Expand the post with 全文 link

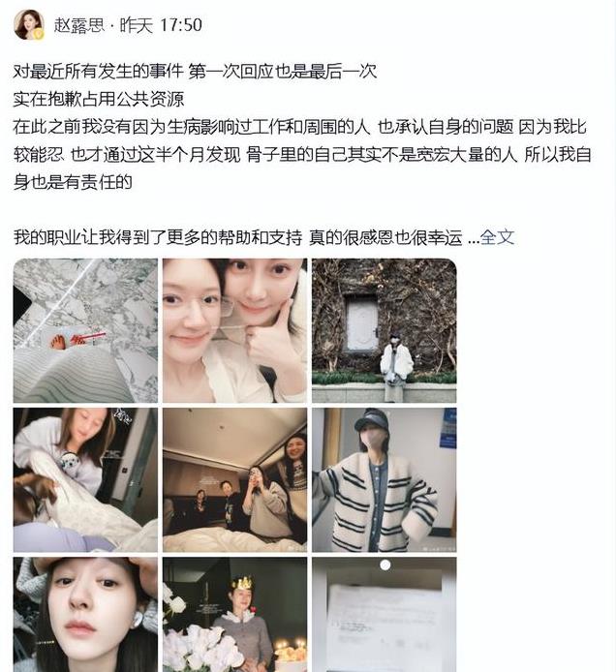tap(497, 236)
